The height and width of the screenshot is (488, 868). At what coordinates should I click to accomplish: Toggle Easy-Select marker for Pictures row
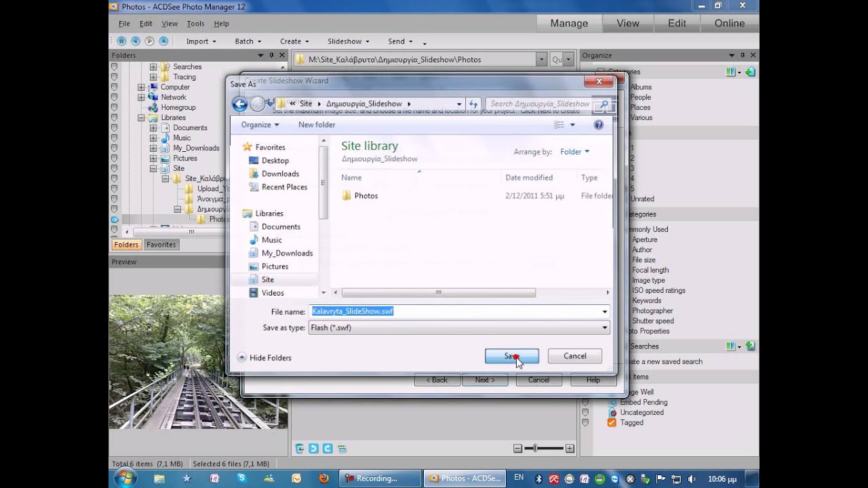pyautogui.click(x=114, y=158)
